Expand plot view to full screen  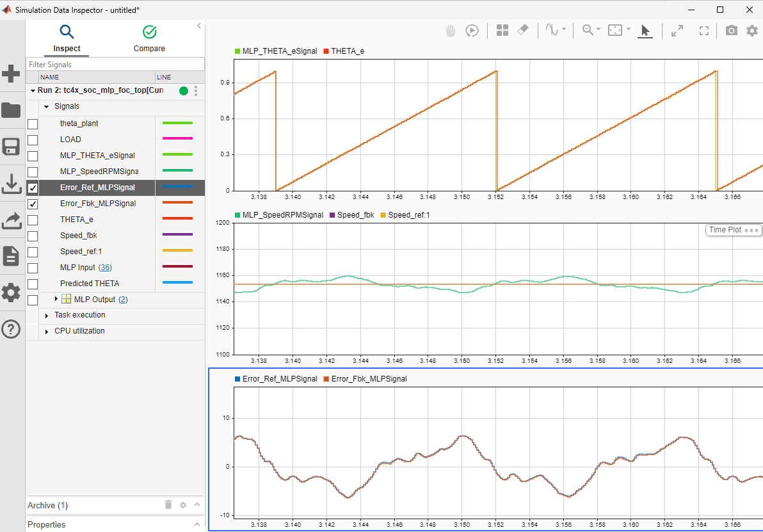pyautogui.click(x=704, y=30)
